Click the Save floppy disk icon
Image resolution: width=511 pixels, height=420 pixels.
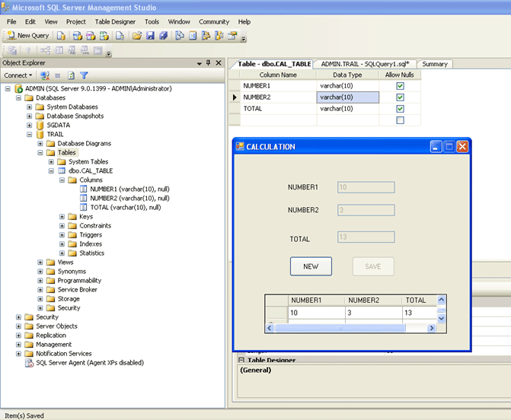click(150, 36)
